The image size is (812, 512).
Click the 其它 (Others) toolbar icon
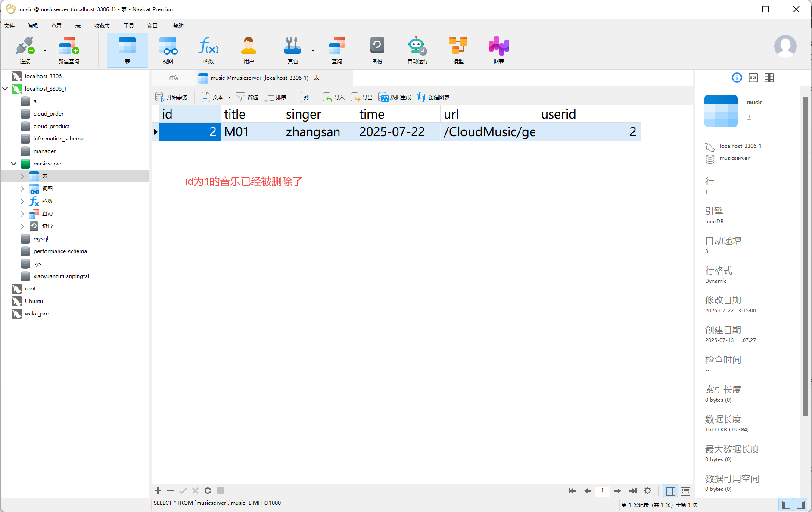pos(293,50)
